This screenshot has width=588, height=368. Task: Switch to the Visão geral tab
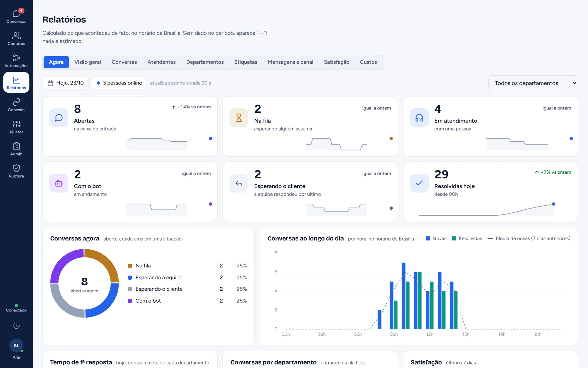88,62
